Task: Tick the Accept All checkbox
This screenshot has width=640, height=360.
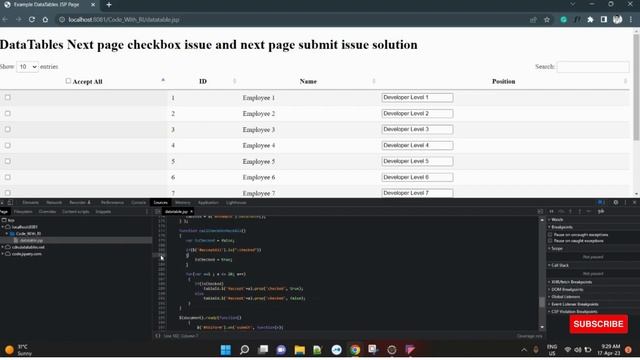Action: pos(68,81)
